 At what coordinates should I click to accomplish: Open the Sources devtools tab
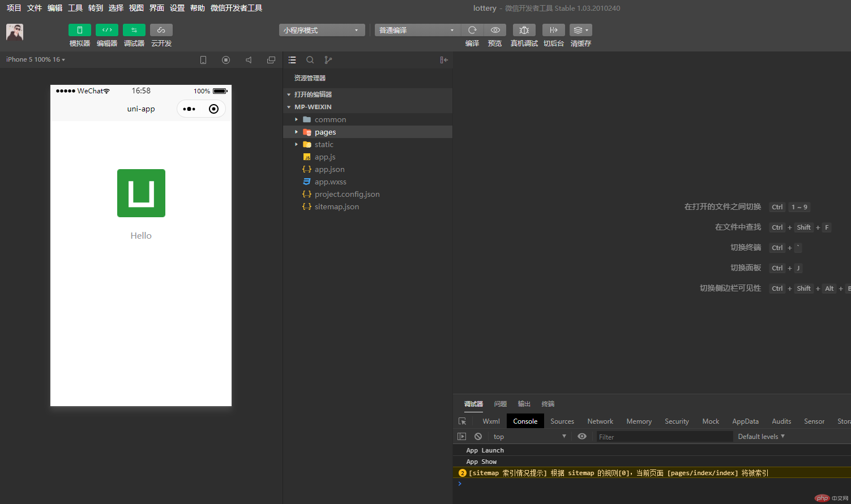[562, 421]
